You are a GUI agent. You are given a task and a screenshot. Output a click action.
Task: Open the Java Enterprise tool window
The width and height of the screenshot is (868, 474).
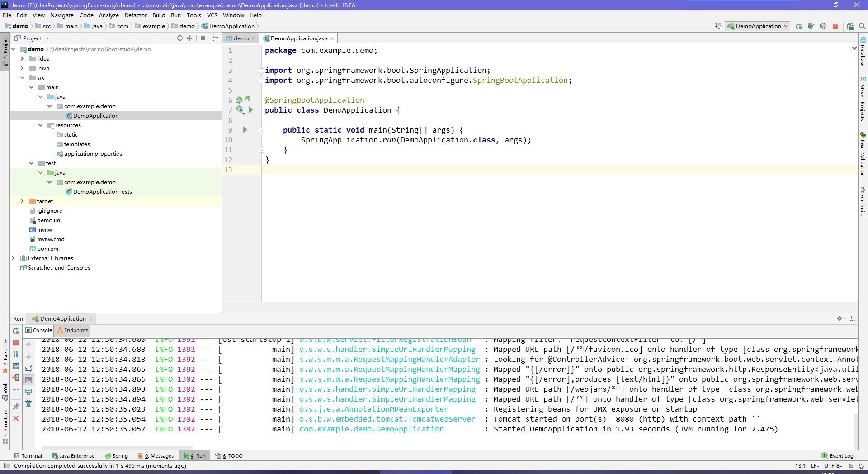tap(73, 456)
